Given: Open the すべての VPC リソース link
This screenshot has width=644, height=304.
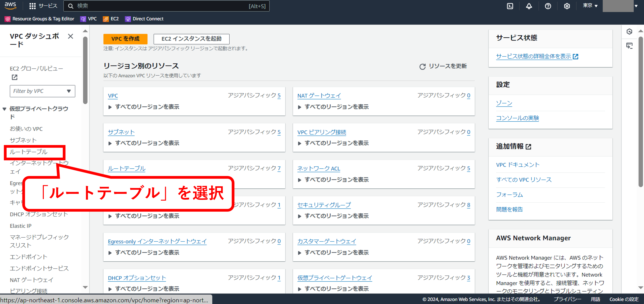Looking at the screenshot, I should tap(524, 180).
